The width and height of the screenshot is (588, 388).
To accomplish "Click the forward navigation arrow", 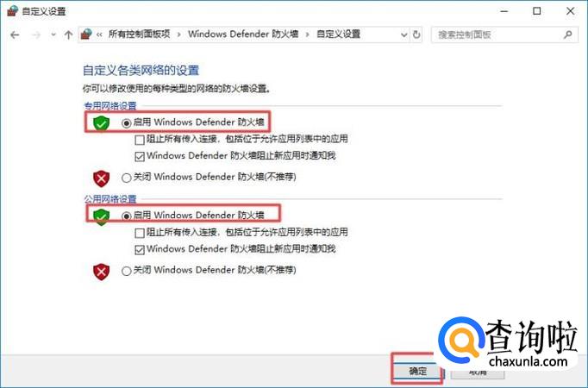I will coord(35,34).
